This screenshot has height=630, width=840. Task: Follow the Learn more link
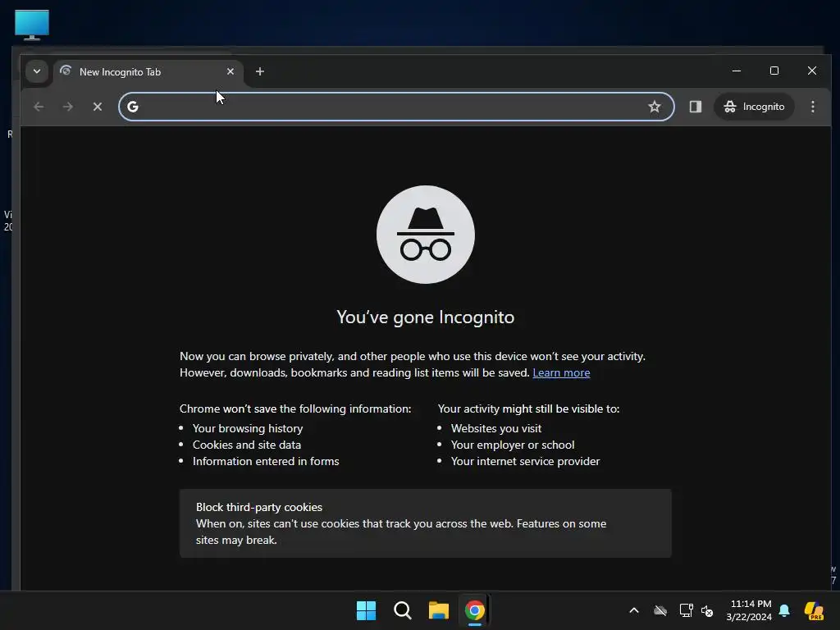tap(561, 373)
